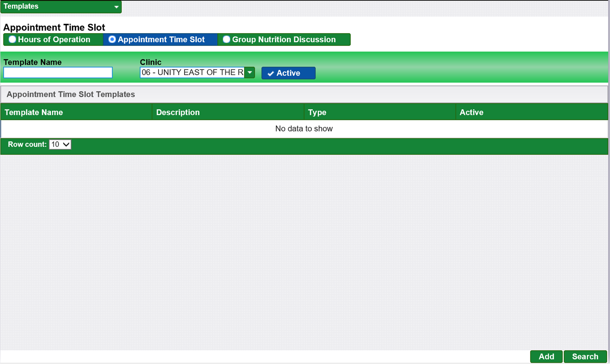610x364 pixels.
Task: Sort by the Description column header
Action: click(178, 112)
